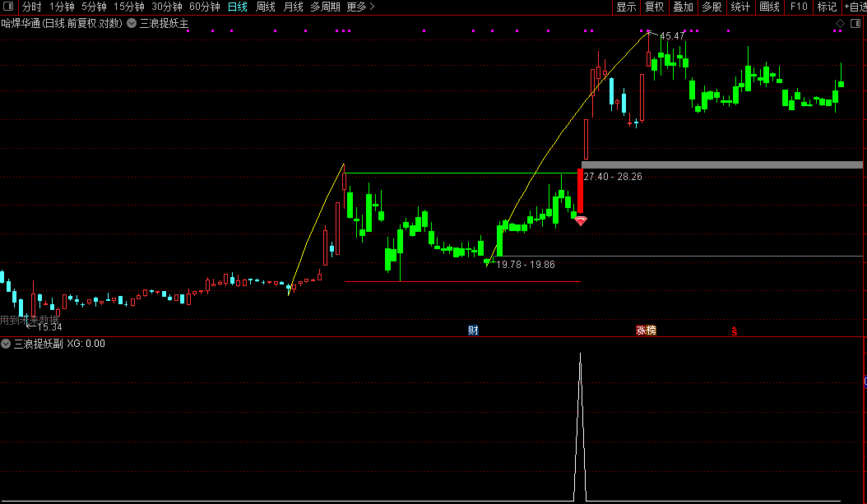This screenshot has width=867, height=504.
Task: Open the 统计 statistics button
Action: (741, 7)
